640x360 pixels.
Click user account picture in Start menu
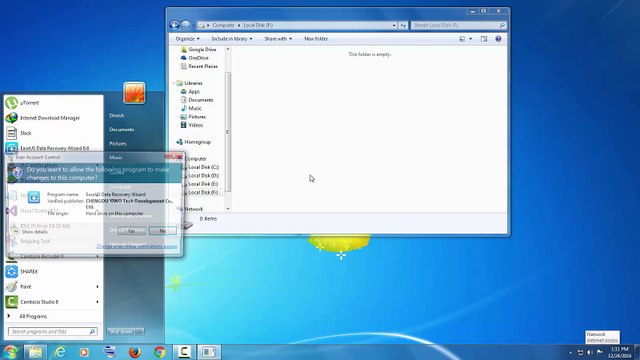tap(134, 93)
